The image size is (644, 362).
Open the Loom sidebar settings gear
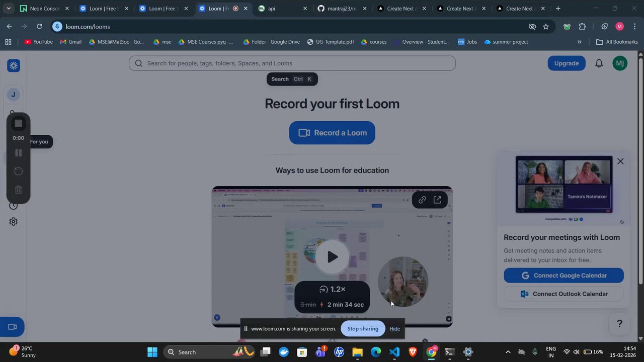(x=14, y=222)
